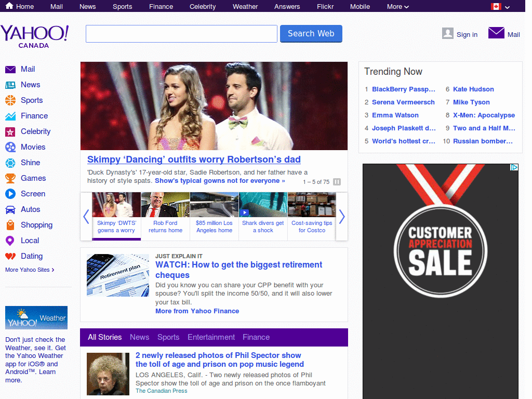Screen dimensions: 532x399
Task: Open the Mail envelope icon in sidebar
Action: click(10, 69)
